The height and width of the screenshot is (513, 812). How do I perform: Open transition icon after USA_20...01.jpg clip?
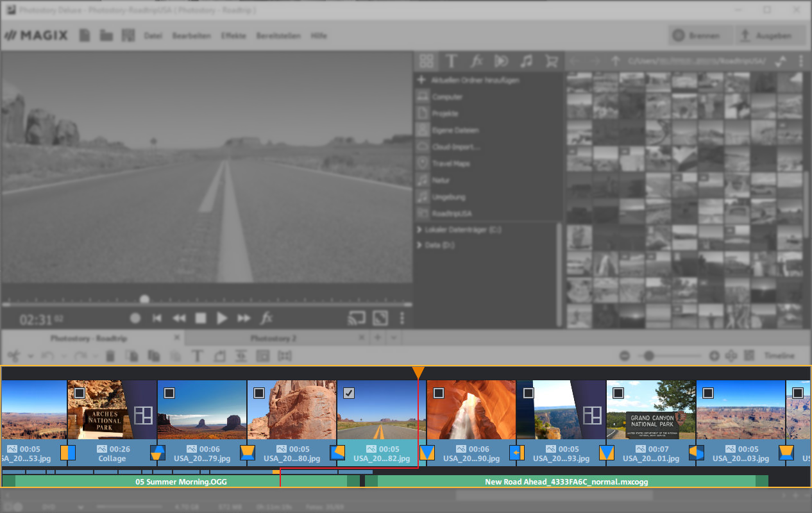pyautogui.click(x=697, y=453)
